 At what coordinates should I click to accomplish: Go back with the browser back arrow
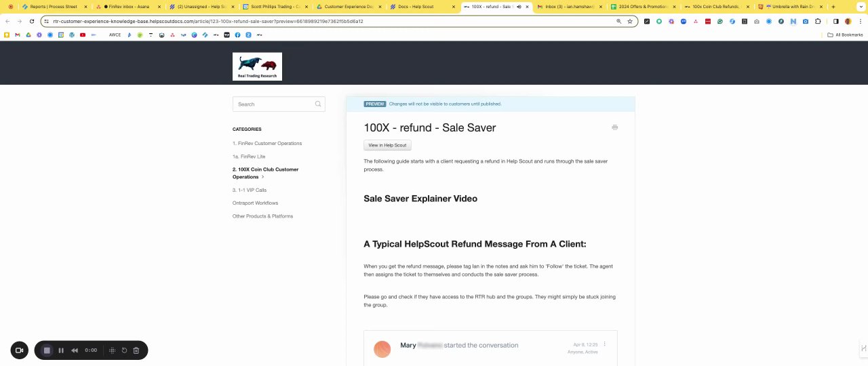pos(7,21)
